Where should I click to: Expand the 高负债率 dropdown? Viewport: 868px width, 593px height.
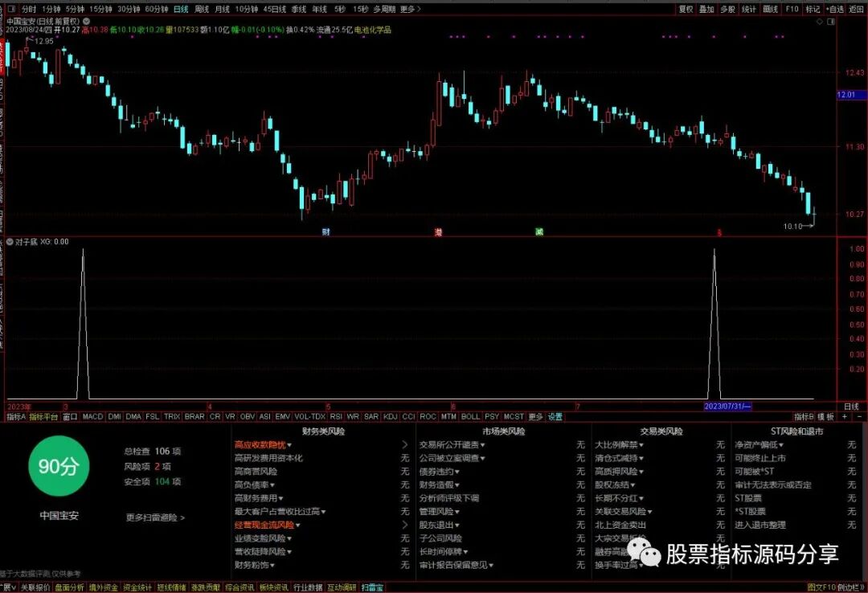255,485
